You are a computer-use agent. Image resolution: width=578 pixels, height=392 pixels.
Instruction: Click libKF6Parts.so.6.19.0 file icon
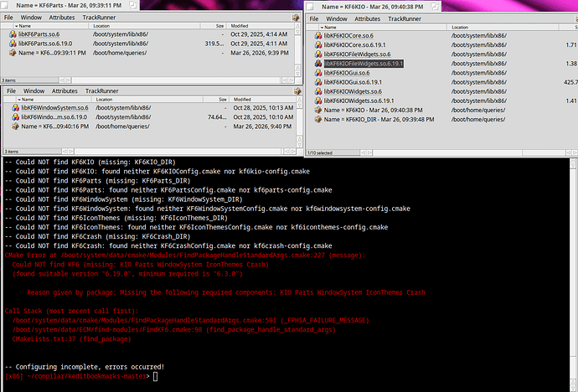tap(13, 44)
